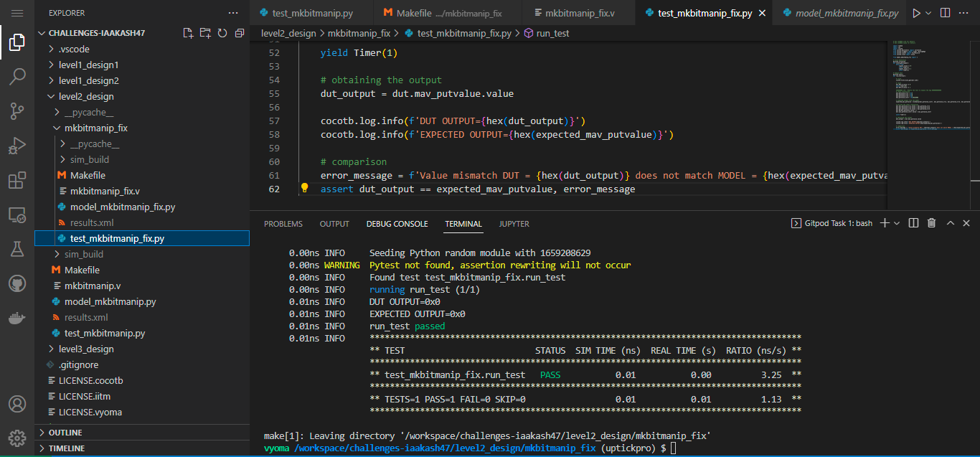Click level2_design in the breadcrumb

point(290,33)
